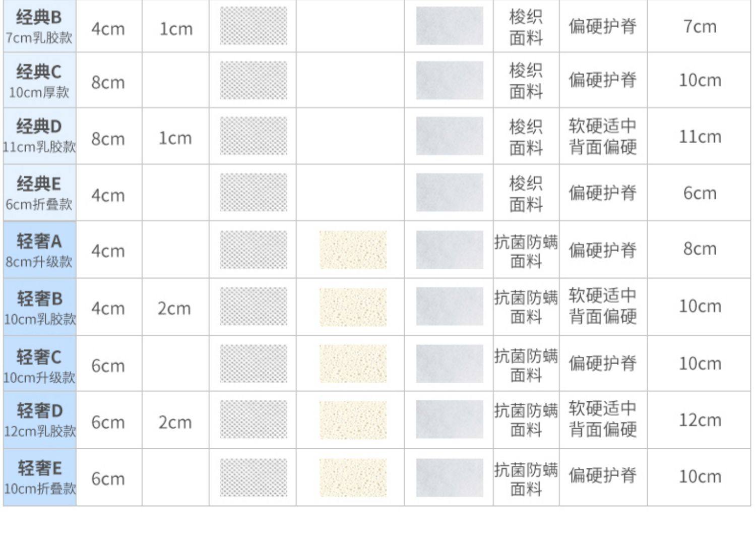Click the 经典B 7cm乳胶款 row label
Viewport: 756px width, 537px height.
39,26
